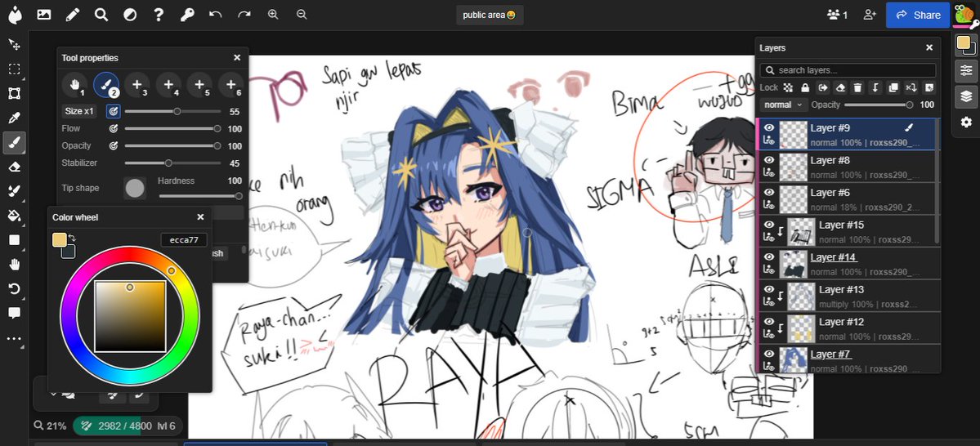Screen dimensions: 980x446
Task: Open the Size x1 multiplier option
Action: (79, 111)
